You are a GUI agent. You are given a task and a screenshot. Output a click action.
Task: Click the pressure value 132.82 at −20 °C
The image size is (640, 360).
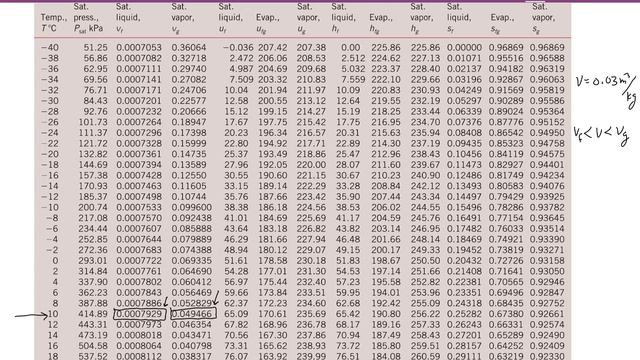click(92, 154)
